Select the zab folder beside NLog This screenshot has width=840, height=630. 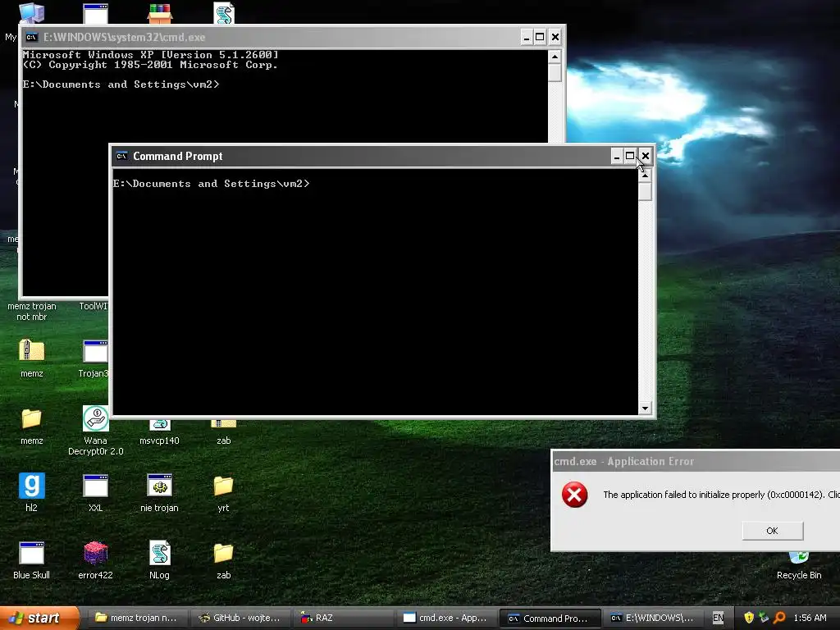[223, 553]
